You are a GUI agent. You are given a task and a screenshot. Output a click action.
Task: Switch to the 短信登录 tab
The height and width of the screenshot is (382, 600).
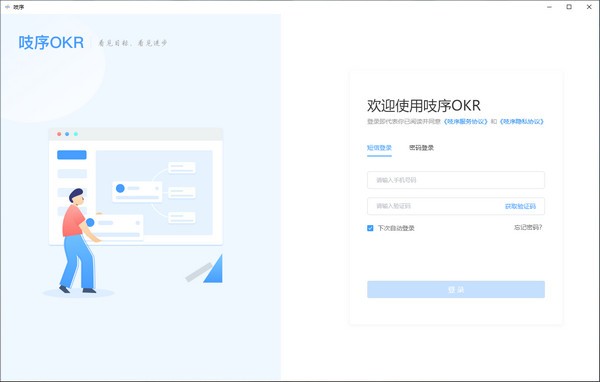coord(379,148)
